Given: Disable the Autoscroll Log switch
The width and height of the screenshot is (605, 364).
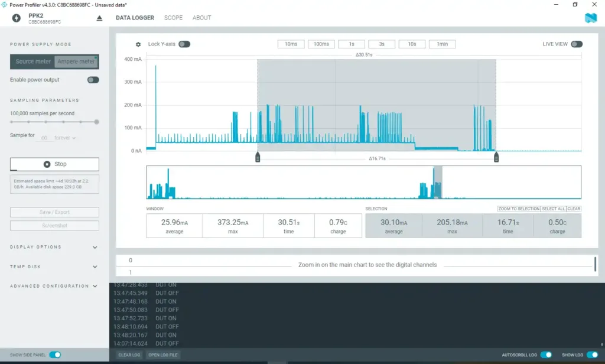Looking at the screenshot, I should pyautogui.click(x=546, y=355).
